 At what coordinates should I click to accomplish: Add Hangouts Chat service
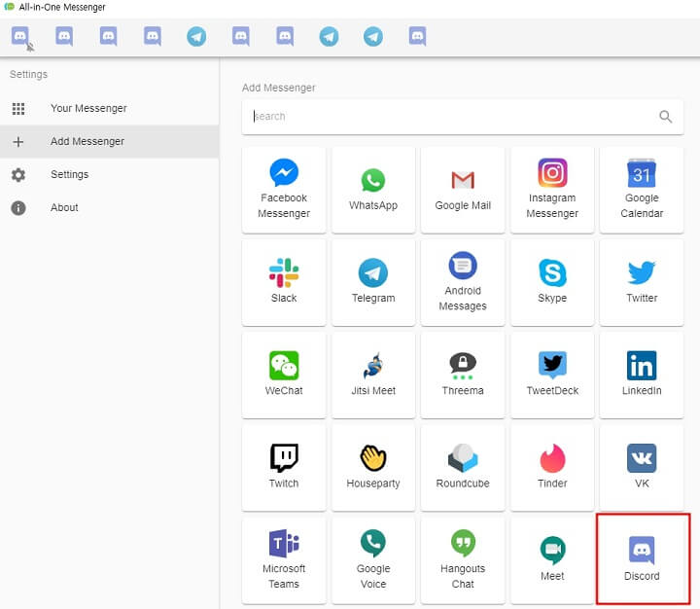(x=463, y=560)
